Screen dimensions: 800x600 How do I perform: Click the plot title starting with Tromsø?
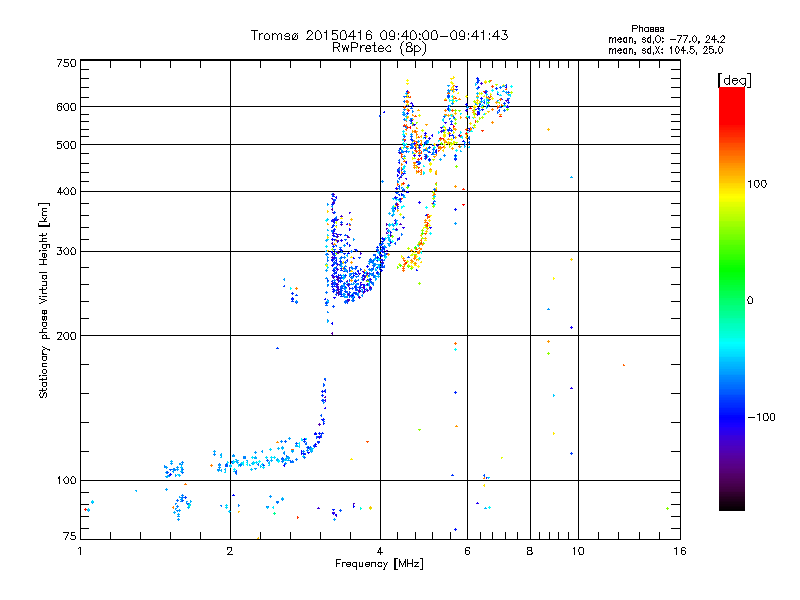379,35
